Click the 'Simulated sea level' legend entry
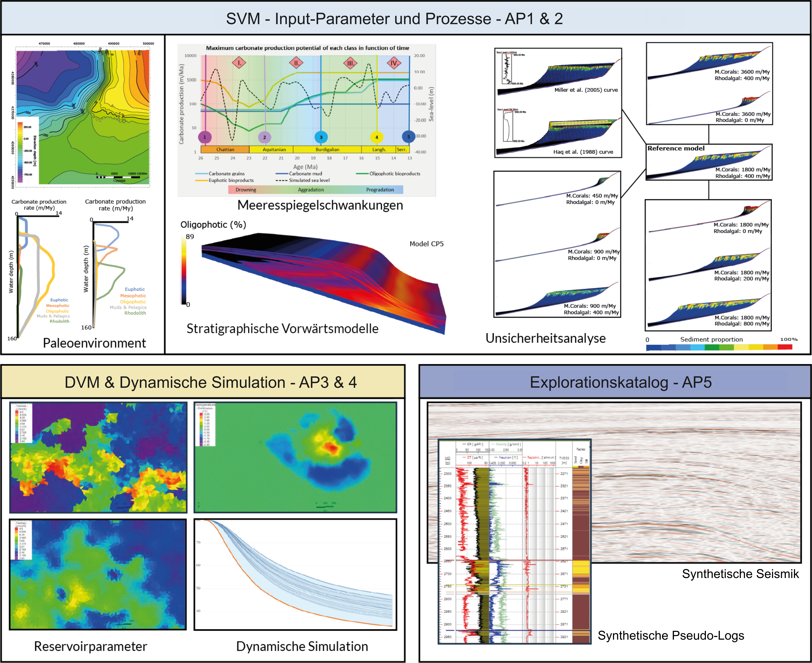This screenshot has height=663, width=812. [303, 180]
